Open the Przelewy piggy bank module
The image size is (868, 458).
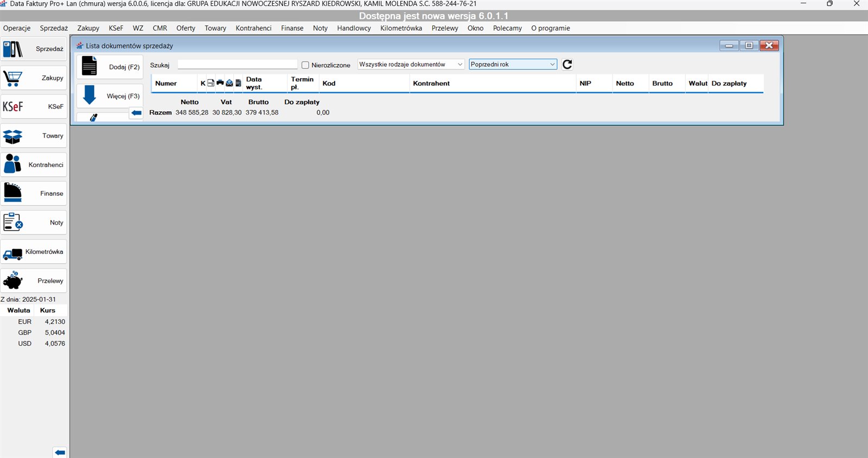coord(34,281)
